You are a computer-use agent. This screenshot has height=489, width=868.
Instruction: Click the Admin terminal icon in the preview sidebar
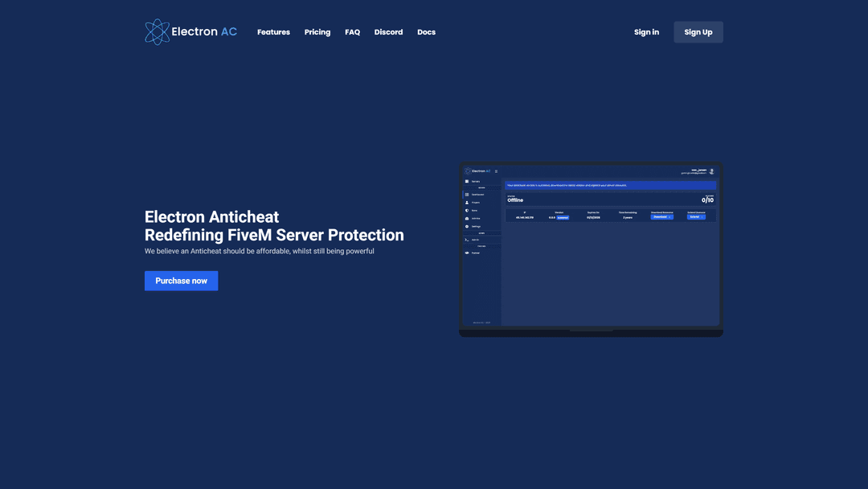coord(467,240)
